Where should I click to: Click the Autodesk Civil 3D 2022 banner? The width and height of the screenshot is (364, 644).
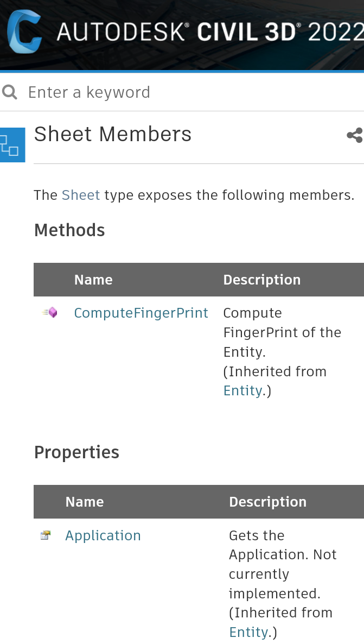point(182,34)
